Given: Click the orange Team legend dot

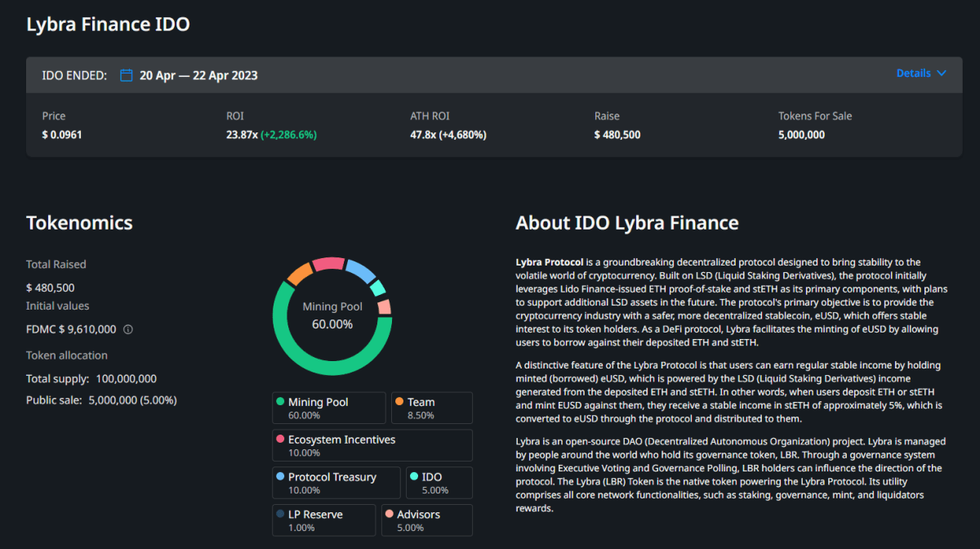Looking at the screenshot, I should [x=402, y=401].
